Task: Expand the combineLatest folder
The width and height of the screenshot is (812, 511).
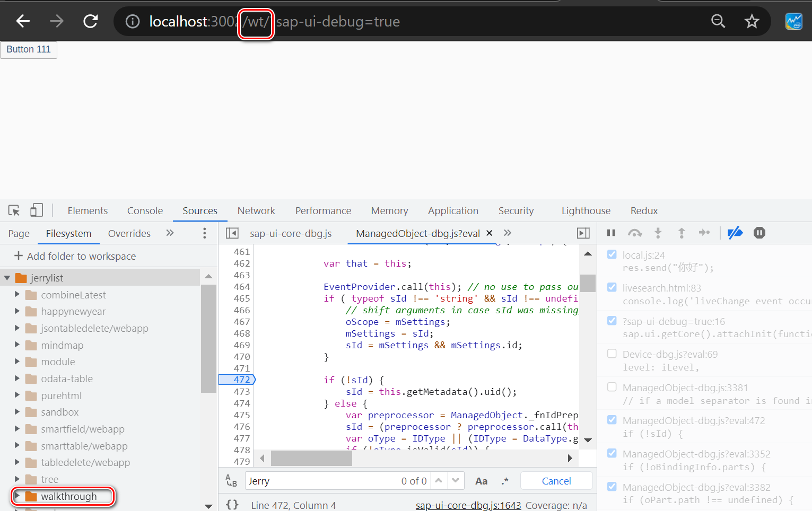Action: pos(17,294)
